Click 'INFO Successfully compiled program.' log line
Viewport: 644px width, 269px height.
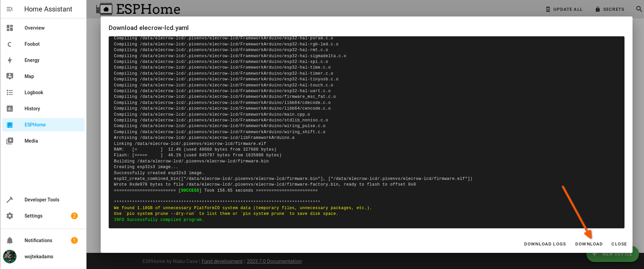point(159,220)
